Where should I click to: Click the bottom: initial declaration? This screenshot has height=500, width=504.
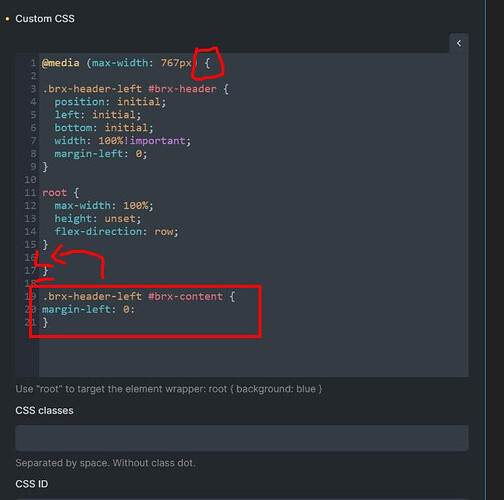[x=104, y=128]
